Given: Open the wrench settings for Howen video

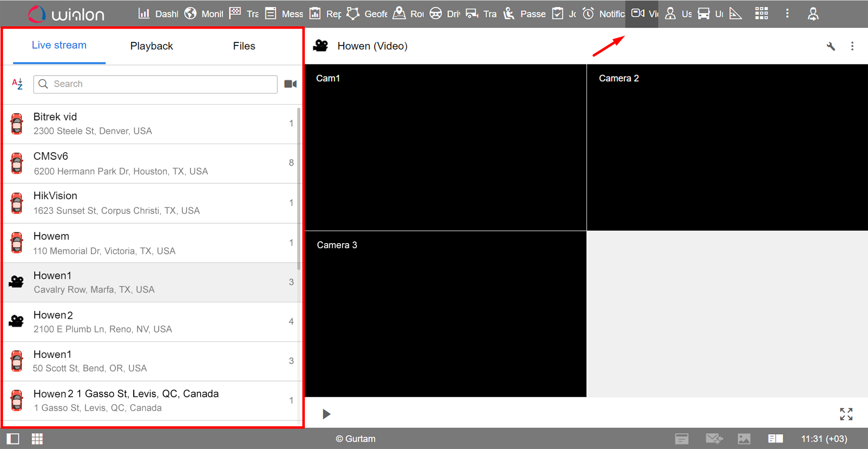Looking at the screenshot, I should 831,46.
